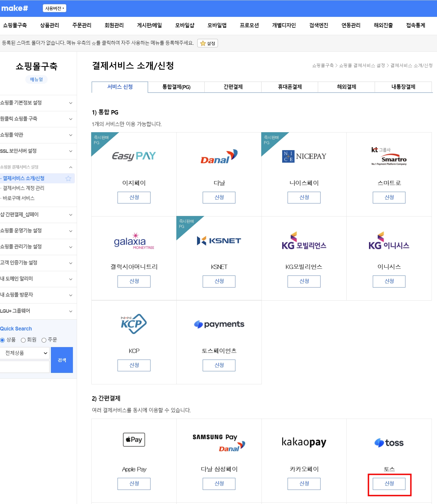This screenshot has height=504, width=437.
Task: Click the kt Smartro logo
Action: click(x=389, y=156)
